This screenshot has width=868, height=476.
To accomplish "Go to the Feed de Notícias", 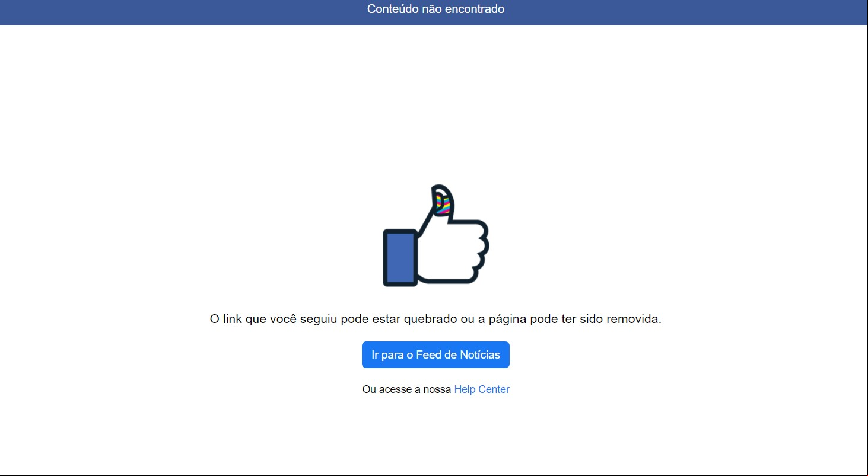I will pos(435,354).
